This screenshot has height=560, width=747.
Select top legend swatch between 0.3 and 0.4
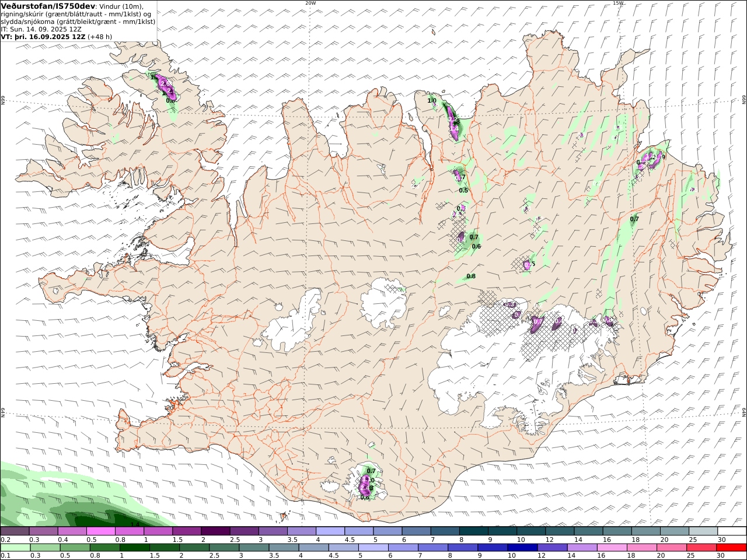coord(43,531)
